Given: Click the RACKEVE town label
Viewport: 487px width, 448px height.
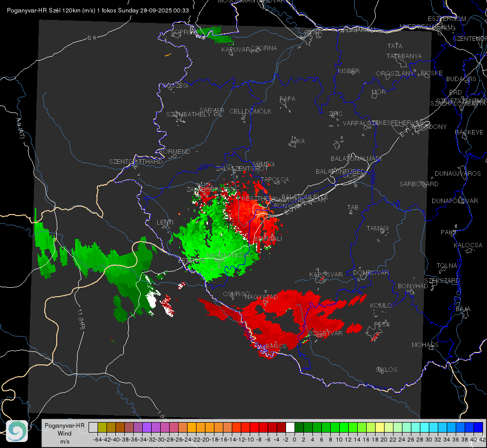Looking at the screenshot, I should 469,132.
